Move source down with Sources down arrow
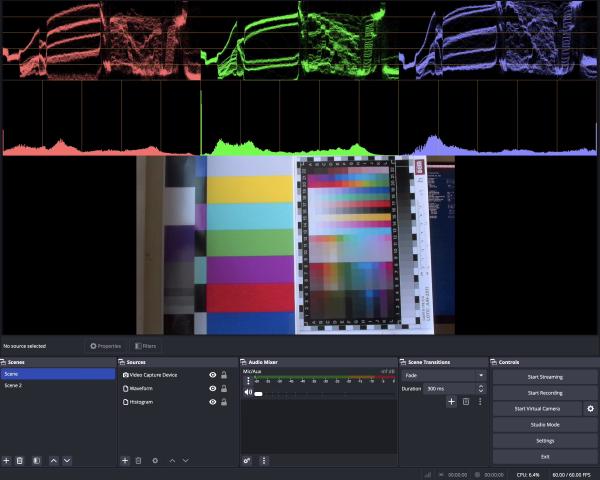The image size is (600, 480). coord(186,460)
